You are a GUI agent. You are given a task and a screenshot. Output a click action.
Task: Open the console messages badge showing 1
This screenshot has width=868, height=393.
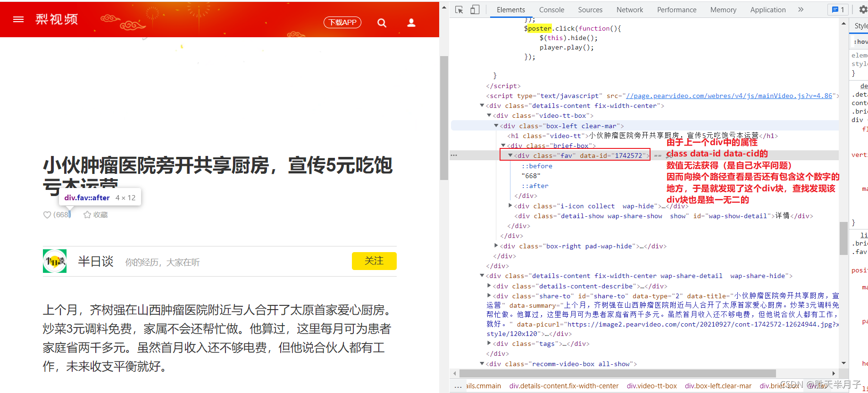coord(838,9)
